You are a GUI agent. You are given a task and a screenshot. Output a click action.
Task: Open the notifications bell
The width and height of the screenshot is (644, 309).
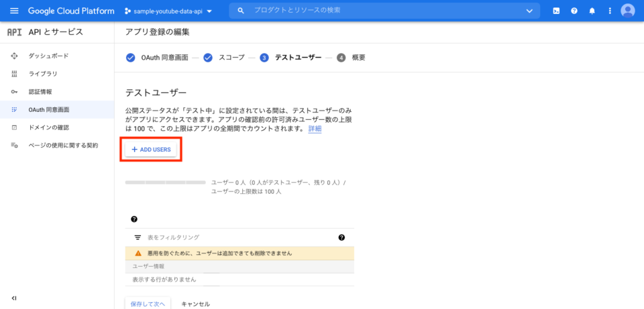click(x=592, y=11)
